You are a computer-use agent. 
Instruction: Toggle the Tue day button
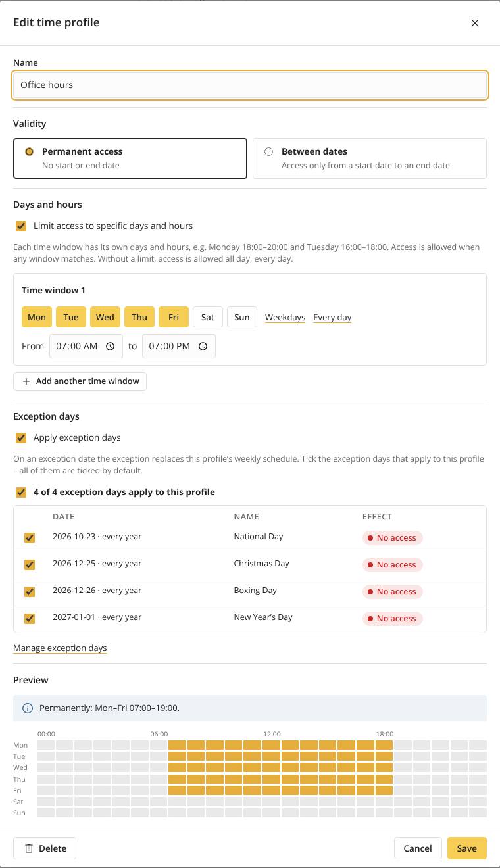click(71, 317)
